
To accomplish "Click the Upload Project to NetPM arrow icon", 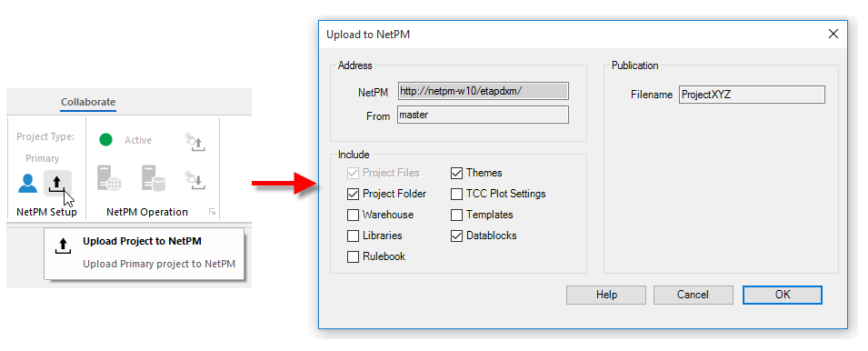I will [57, 184].
